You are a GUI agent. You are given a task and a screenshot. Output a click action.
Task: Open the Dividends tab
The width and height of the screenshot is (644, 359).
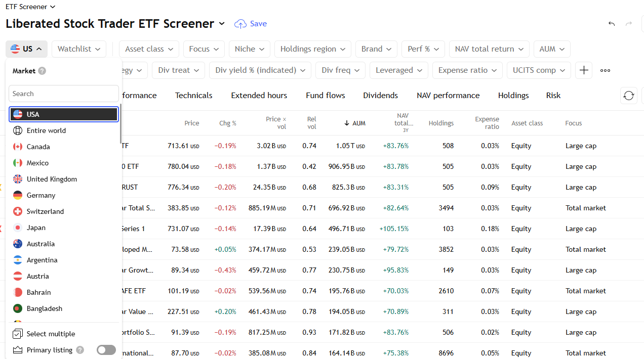(x=381, y=96)
